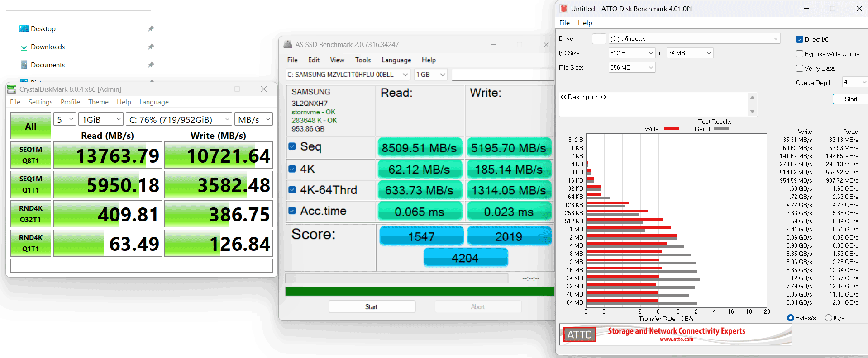Enable Verify Data checkbox in ATTO

coord(800,68)
